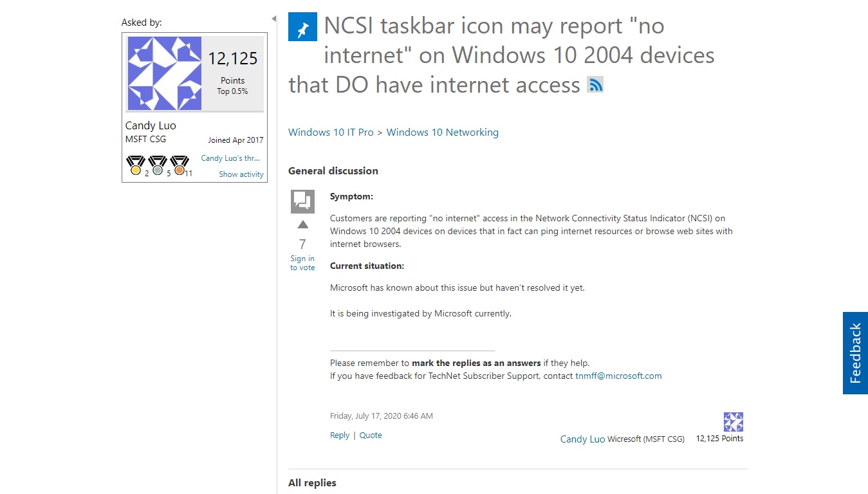Open the Feedback side tab
868x494 pixels.
pos(855,353)
